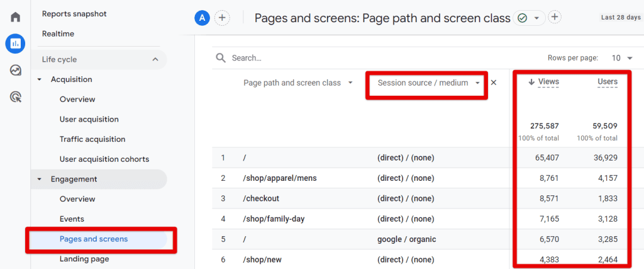644x269 pixels.
Task: Select Pages and screens report
Action: pos(94,239)
